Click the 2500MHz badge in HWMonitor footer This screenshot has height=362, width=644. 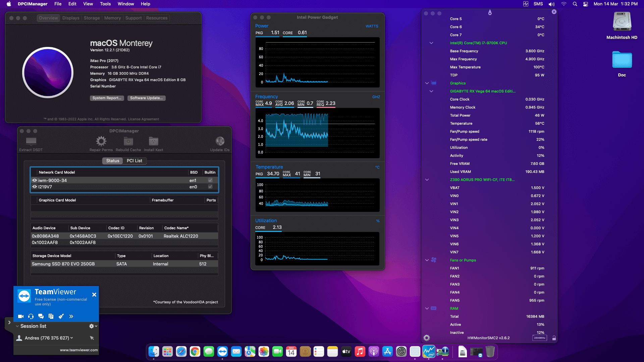click(x=540, y=338)
